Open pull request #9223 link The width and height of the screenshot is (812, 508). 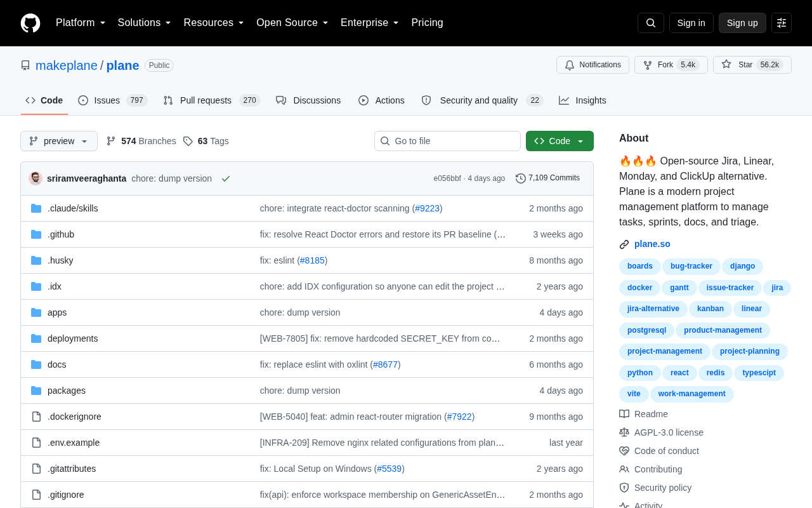tap(428, 208)
